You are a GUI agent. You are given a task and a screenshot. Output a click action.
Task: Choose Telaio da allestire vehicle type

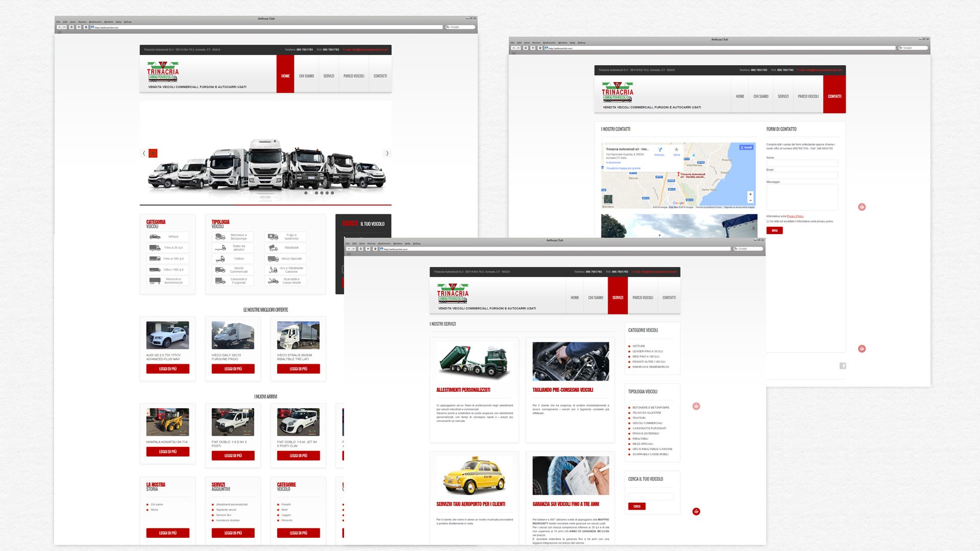point(233,248)
